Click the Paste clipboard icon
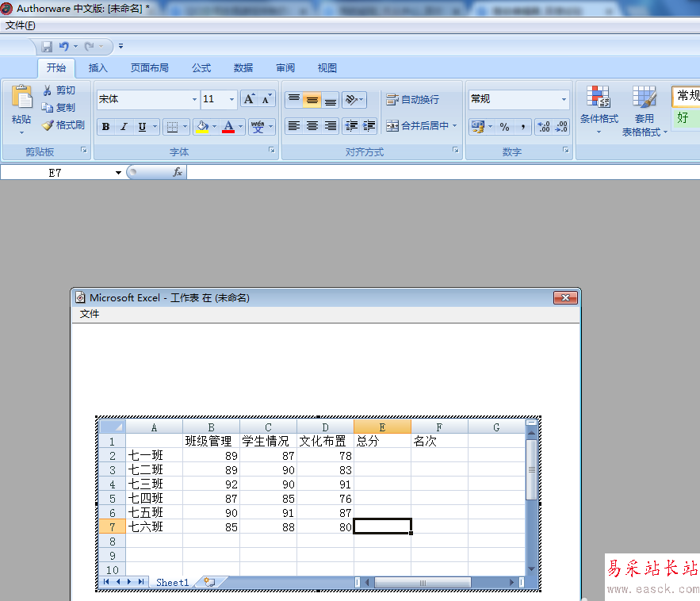The image size is (700, 601). [x=21, y=97]
